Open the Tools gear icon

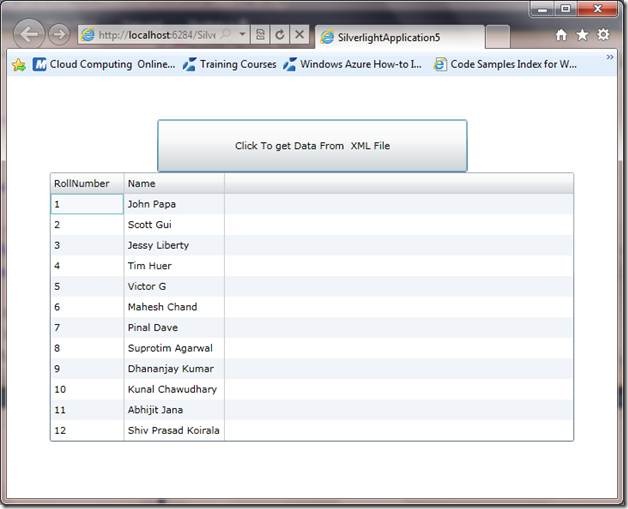(x=604, y=35)
